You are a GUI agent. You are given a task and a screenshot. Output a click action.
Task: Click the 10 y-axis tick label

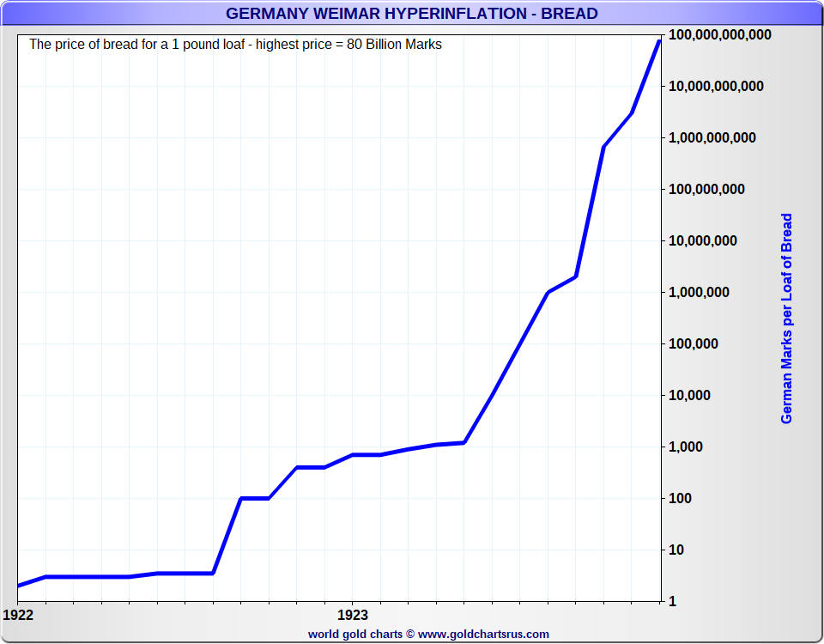(x=676, y=550)
